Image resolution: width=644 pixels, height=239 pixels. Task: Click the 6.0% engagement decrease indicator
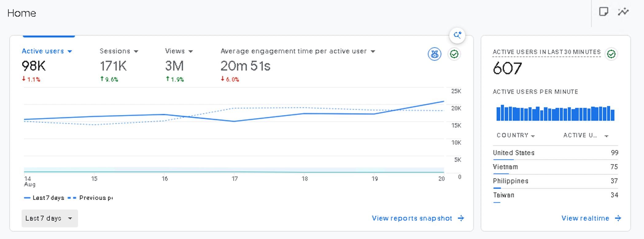coord(230,79)
